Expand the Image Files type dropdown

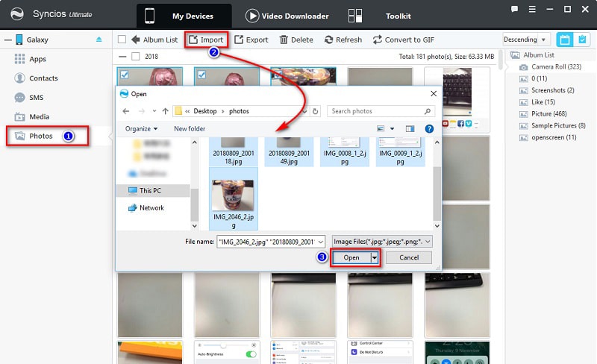click(381, 241)
